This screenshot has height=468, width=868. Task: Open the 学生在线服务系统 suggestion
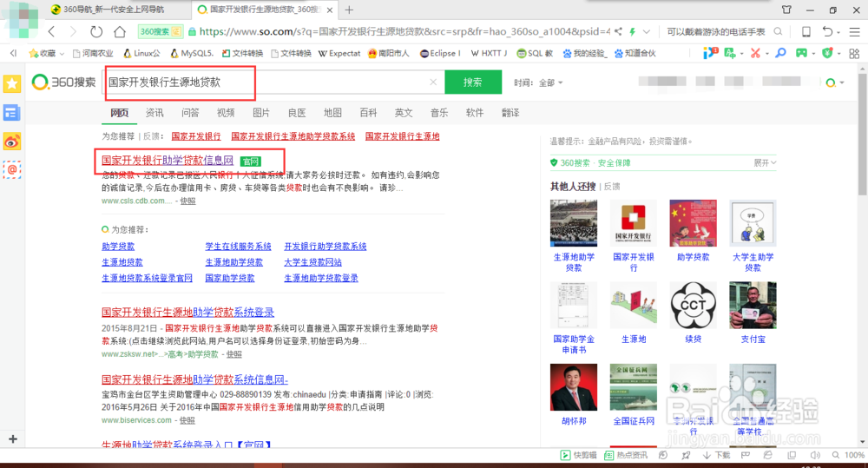[238, 247]
